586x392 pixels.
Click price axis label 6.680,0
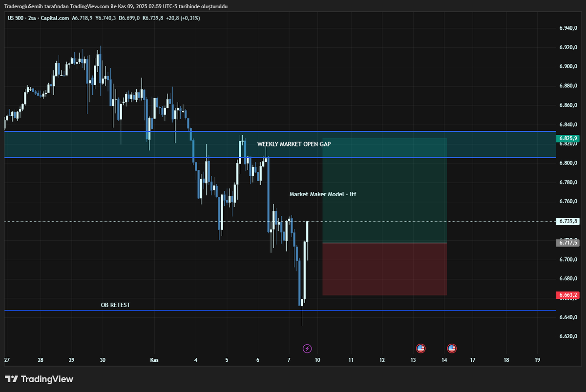[x=568, y=279]
